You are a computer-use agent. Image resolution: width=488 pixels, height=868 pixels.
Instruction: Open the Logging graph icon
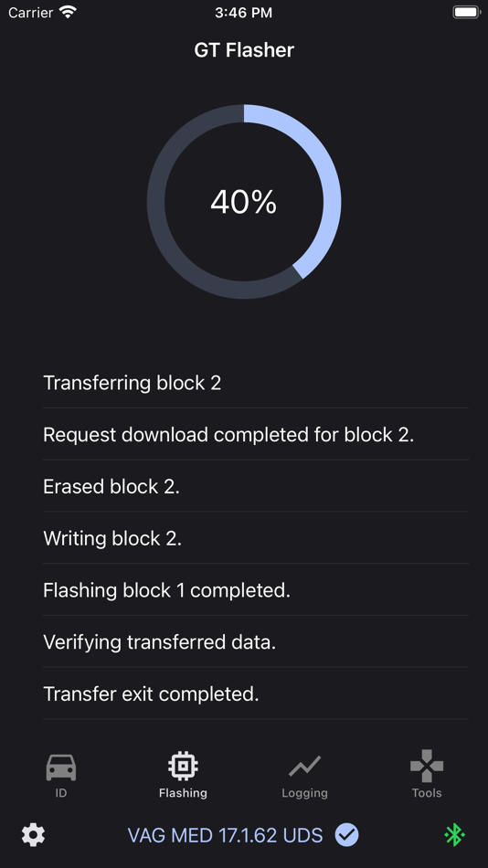[304, 767]
